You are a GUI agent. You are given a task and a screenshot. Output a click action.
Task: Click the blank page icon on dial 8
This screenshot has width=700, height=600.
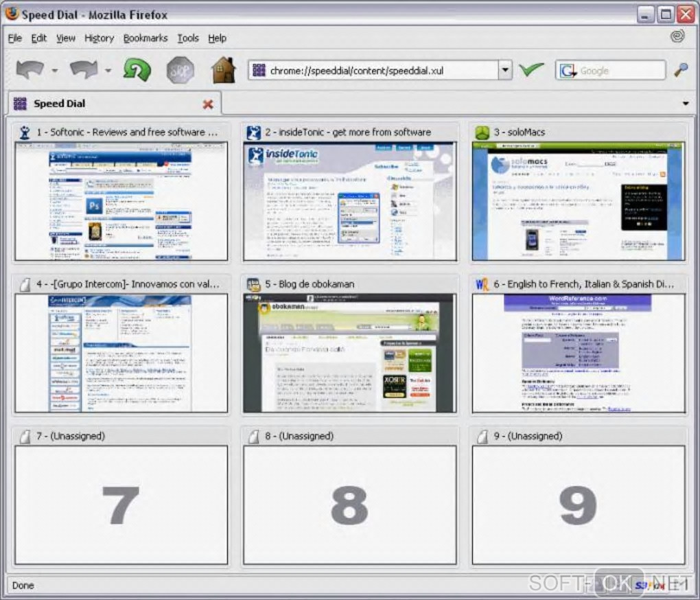(x=254, y=436)
